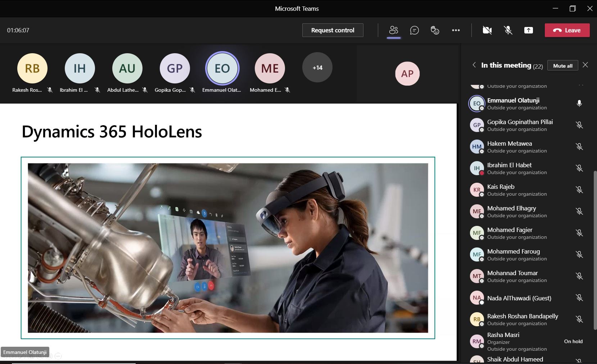Click the Emmanuel Olatunji presenter label
Viewport: 597px width, 364px height.
click(x=25, y=352)
